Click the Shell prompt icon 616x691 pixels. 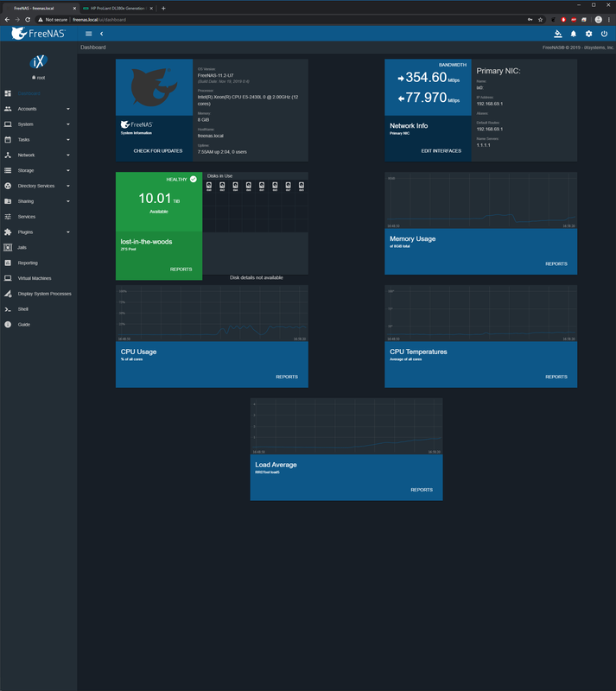pos(8,309)
